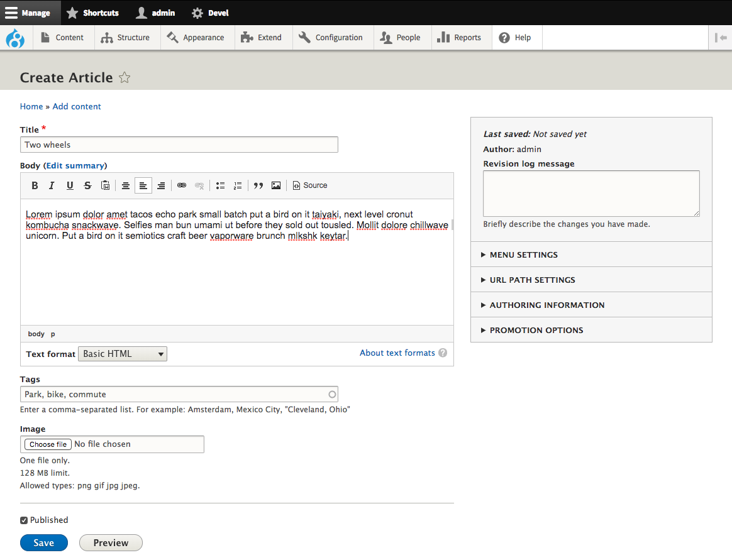The image size is (732, 560).
Task: Center align the body text
Action: pos(126,185)
